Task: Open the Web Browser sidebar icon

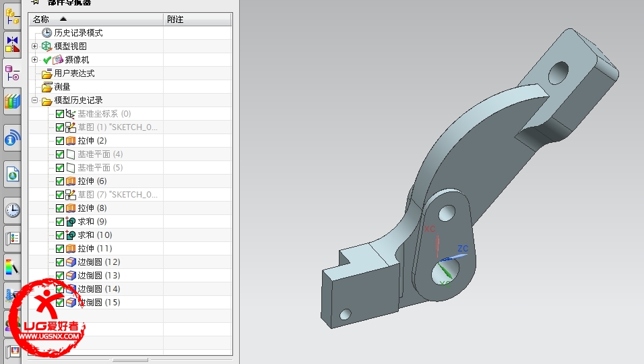Action: [x=12, y=175]
